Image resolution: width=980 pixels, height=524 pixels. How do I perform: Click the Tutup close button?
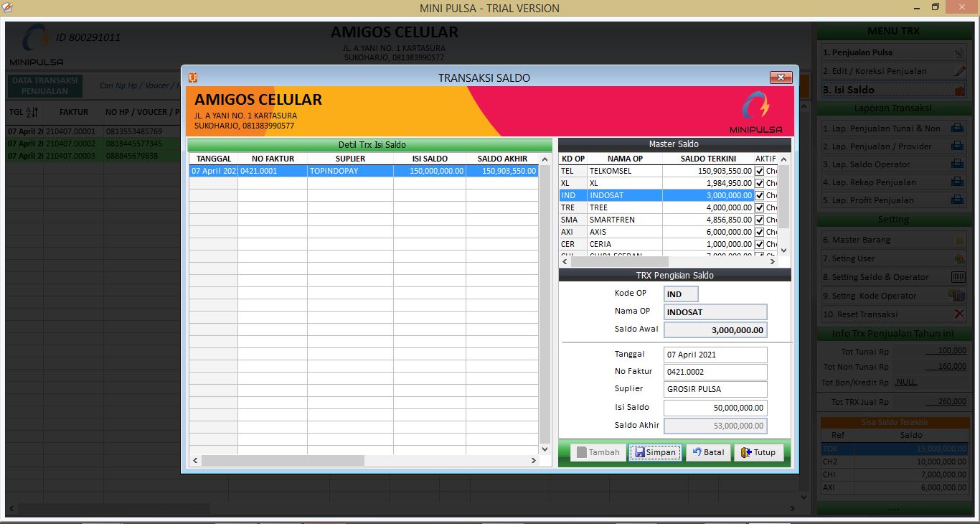tap(758, 452)
